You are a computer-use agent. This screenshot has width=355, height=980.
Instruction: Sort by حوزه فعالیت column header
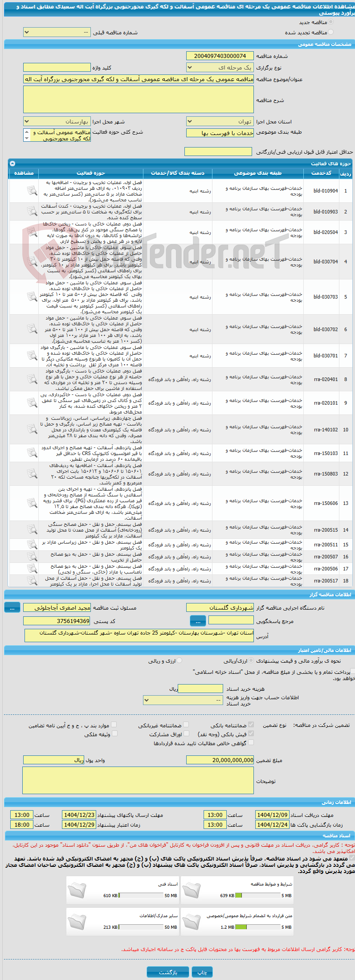91,173
